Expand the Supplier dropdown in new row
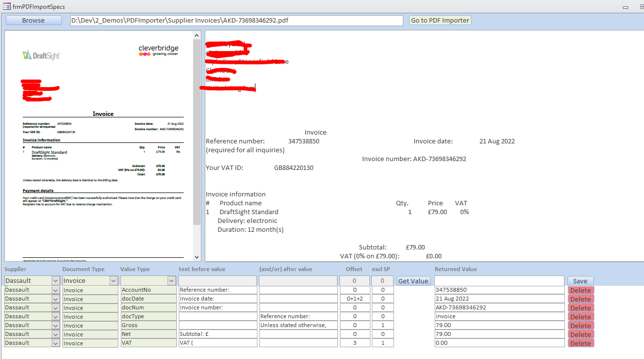 56,281
